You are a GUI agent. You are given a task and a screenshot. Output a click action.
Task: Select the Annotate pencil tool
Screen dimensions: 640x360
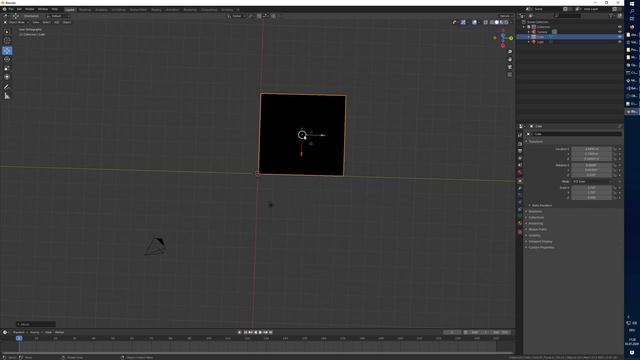pyautogui.click(x=7, y=87)
